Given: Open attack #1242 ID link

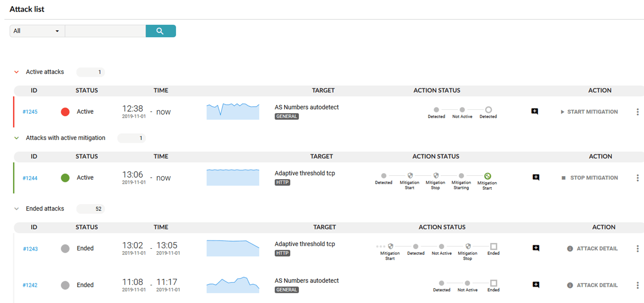Looking at the screenshot, I should coord(30,285).
